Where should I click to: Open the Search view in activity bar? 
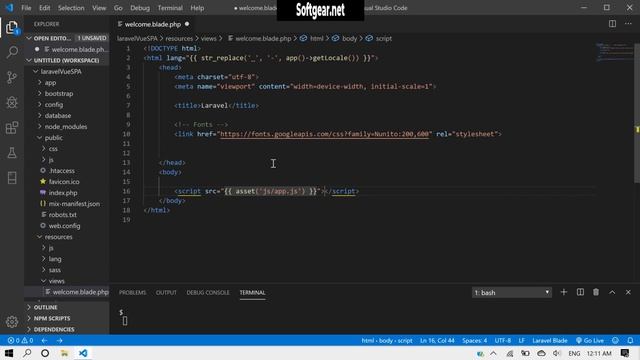coord(12,52)
